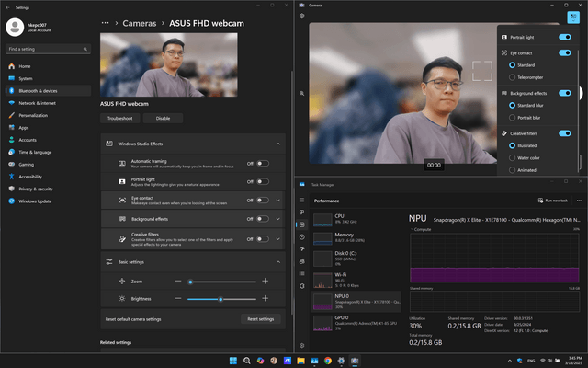Select Disk 0 (C:) in Performance list

click(x=356, y=259)
